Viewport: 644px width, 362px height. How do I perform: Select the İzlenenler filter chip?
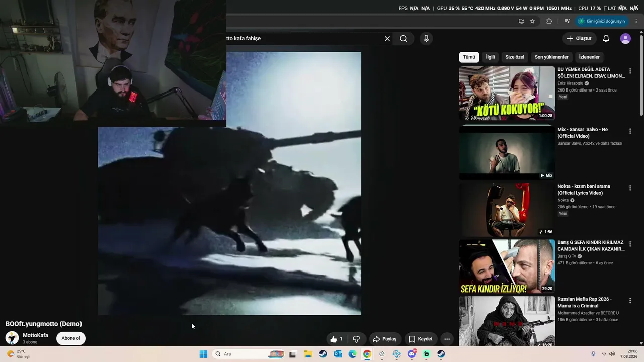(x=589, y=57)
